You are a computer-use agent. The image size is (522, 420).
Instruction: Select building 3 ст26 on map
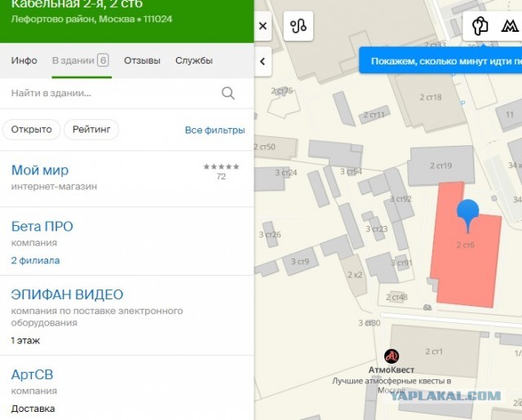pyautogui.click(x=270, y=235)
